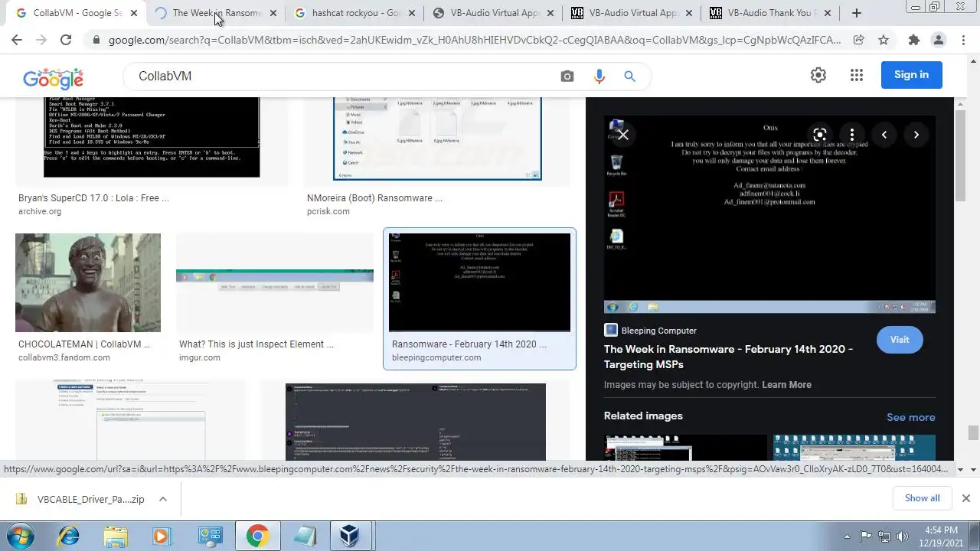Screen dimensions: 980x551
Task: Open the Windows Start menu
Action: tap(20, 536)
